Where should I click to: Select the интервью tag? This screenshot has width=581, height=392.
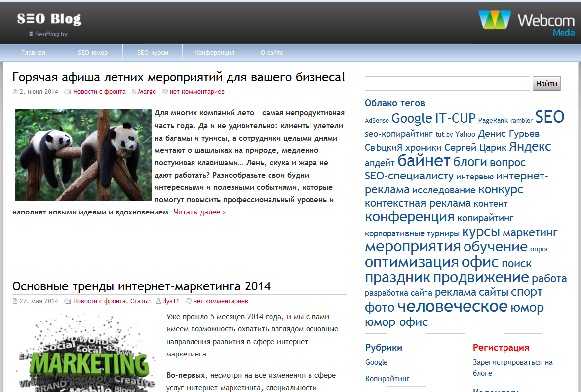pyautogui.click(x=475, y=177)
